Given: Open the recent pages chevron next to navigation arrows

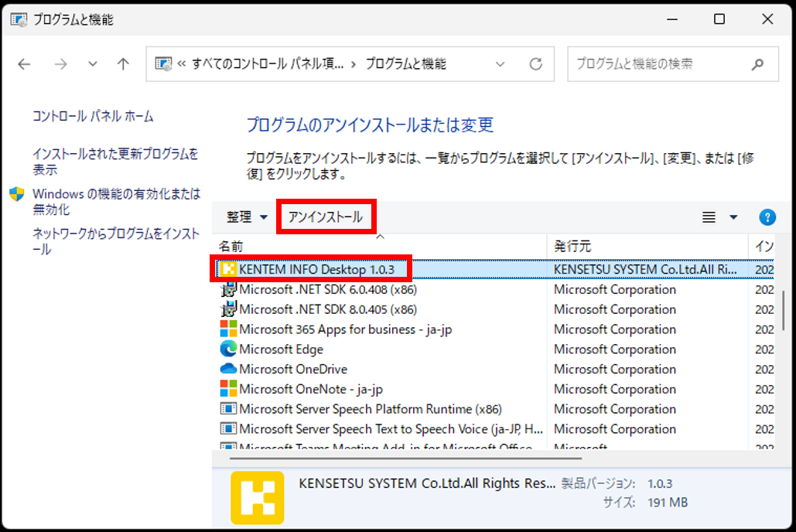Looking at the screenshot, I should [x=92, y=64].
